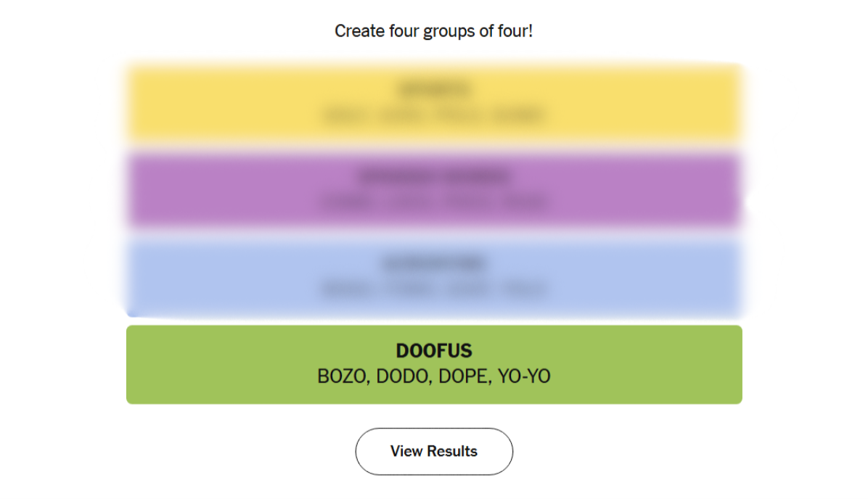This screenshot has width=868, height=499.
Task: Click the DOOFUS category title
Action: pyautogui.click(x=433, y=351)
